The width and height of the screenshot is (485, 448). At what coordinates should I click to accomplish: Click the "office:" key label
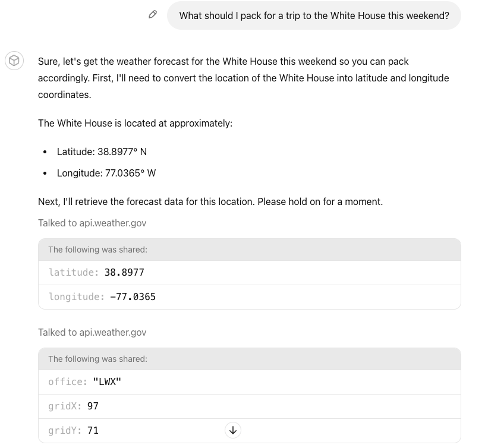point(68,381)
